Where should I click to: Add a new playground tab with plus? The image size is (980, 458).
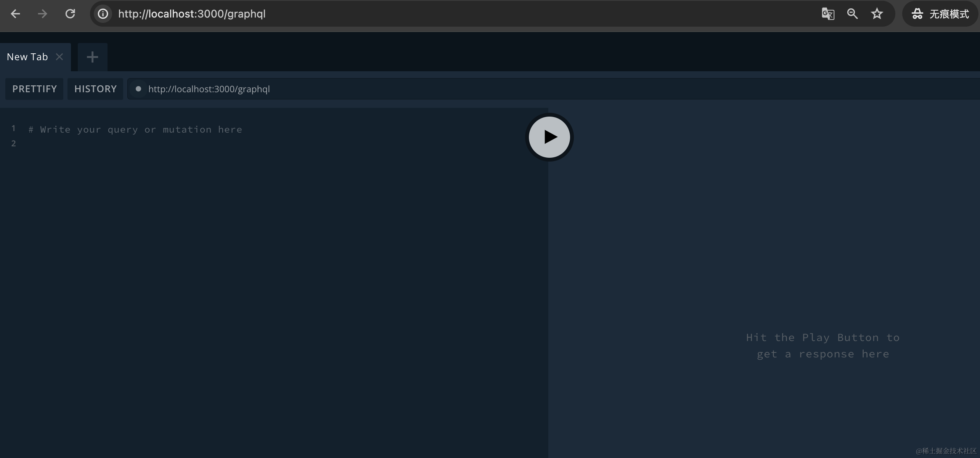point(92,57)
